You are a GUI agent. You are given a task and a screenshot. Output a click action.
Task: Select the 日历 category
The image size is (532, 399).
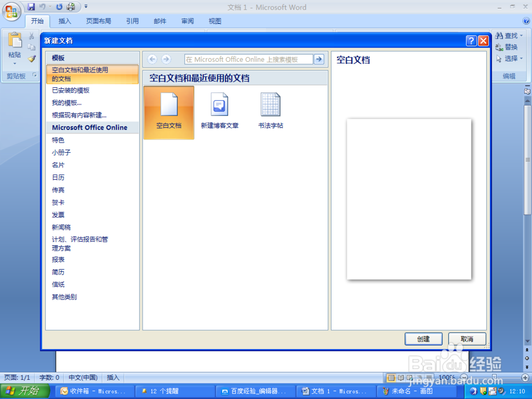[58, 178]
